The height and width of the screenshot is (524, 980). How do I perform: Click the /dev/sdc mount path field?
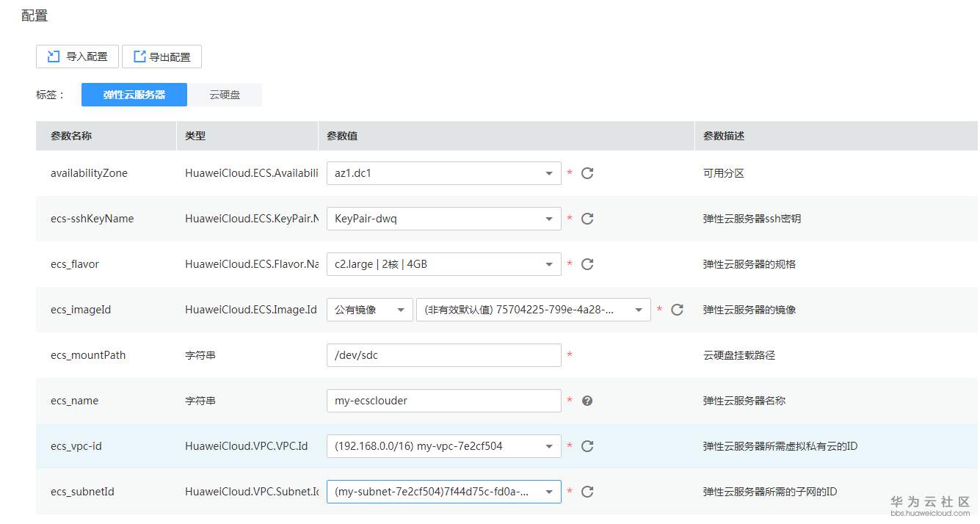(x=443, y=355)
